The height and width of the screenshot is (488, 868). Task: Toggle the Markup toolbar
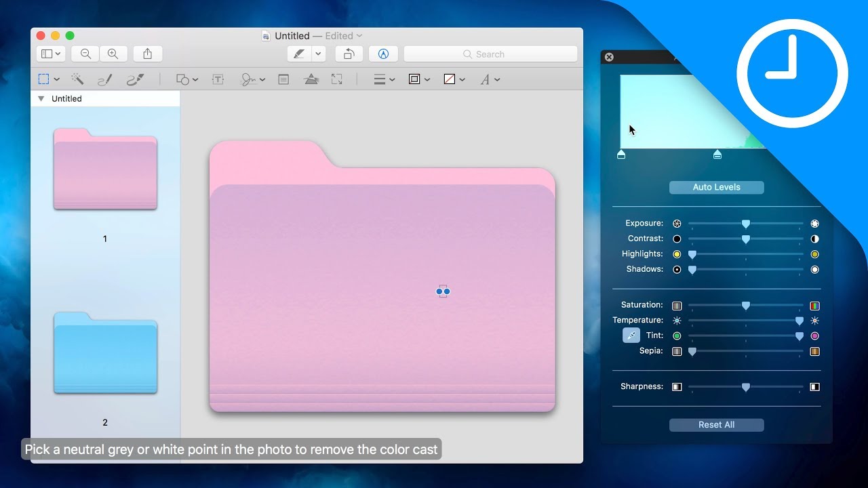[x=383, y=54]
